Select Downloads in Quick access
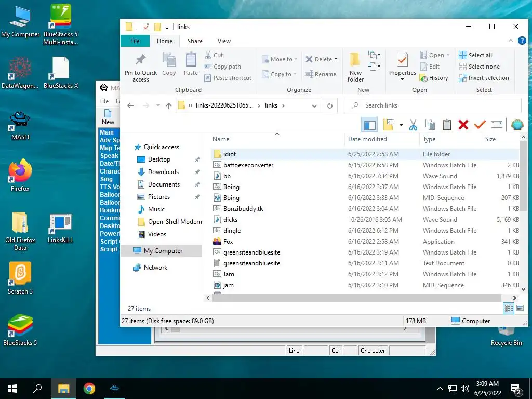This screenshot has height=399, width=532. coord(163,172)
